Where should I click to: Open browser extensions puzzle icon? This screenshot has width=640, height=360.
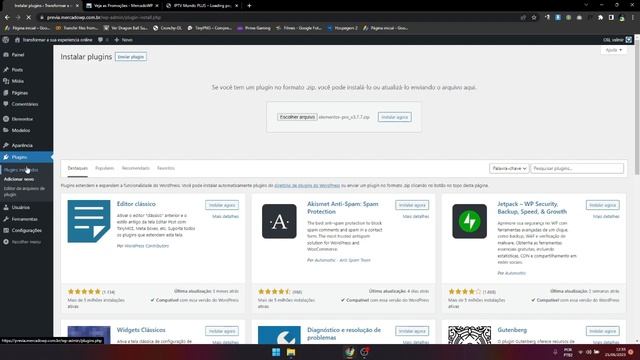tap(600, 18)
